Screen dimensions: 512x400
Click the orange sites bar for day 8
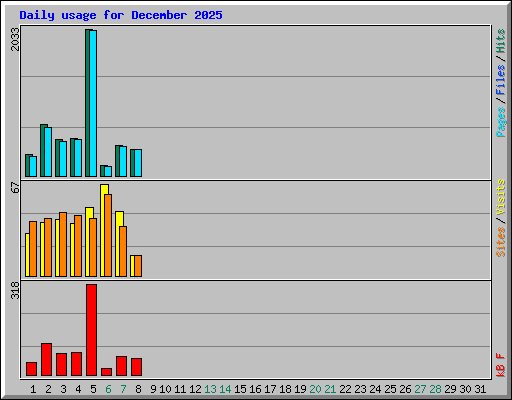point(138,266)
